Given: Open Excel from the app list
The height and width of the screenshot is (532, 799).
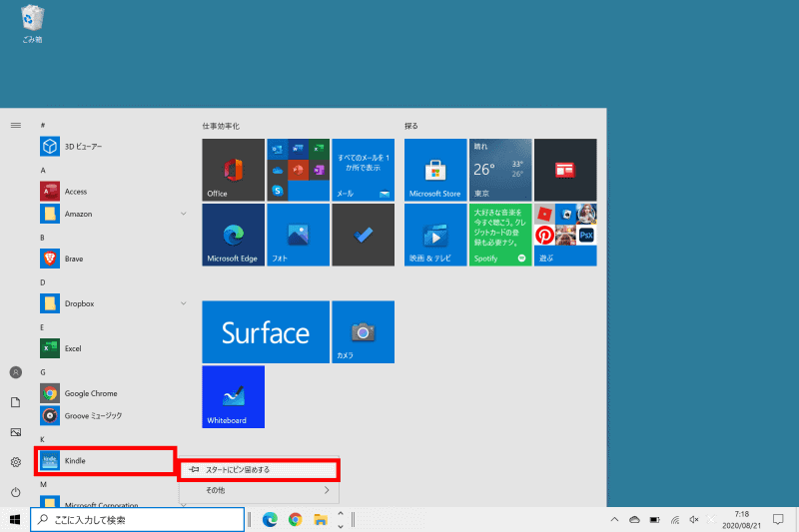Looking at the screenshot, I should (x=112, y=348).
